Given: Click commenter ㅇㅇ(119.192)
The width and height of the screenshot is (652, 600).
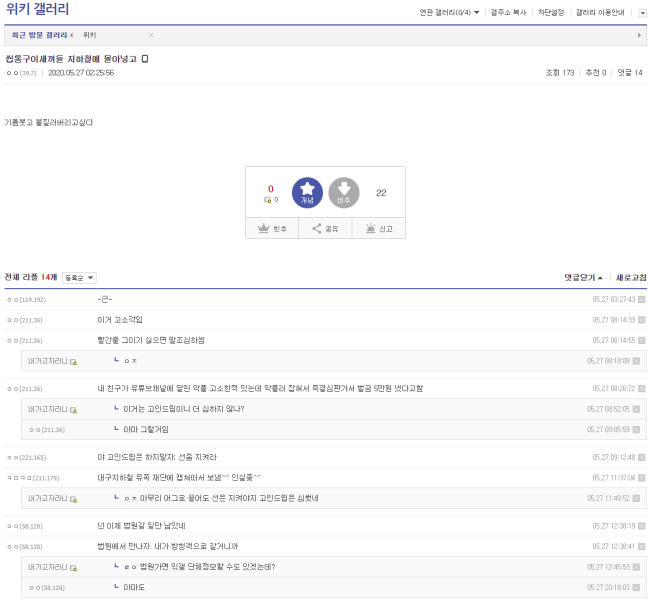Looking at the screenshot, I should point(27,299).
